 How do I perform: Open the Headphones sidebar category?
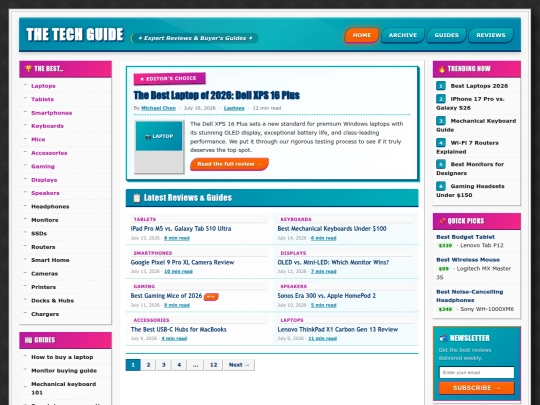tap(50, 206)
